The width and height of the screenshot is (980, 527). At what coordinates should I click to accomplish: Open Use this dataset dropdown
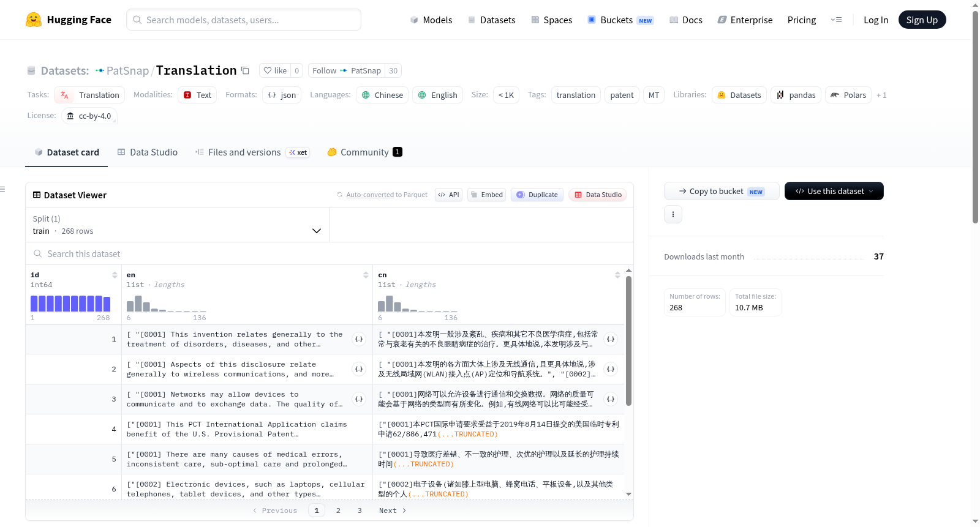click(834, 191)
